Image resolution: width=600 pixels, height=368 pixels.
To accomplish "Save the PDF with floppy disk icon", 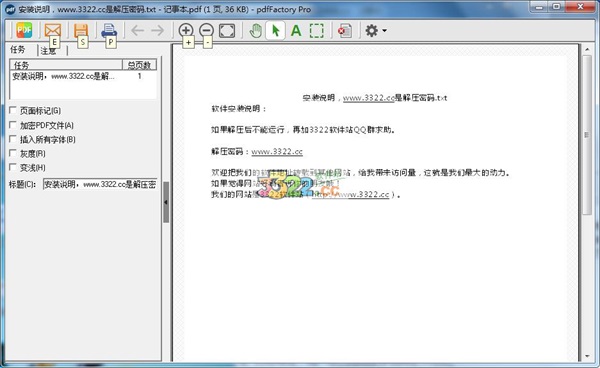I will point(81,30).
